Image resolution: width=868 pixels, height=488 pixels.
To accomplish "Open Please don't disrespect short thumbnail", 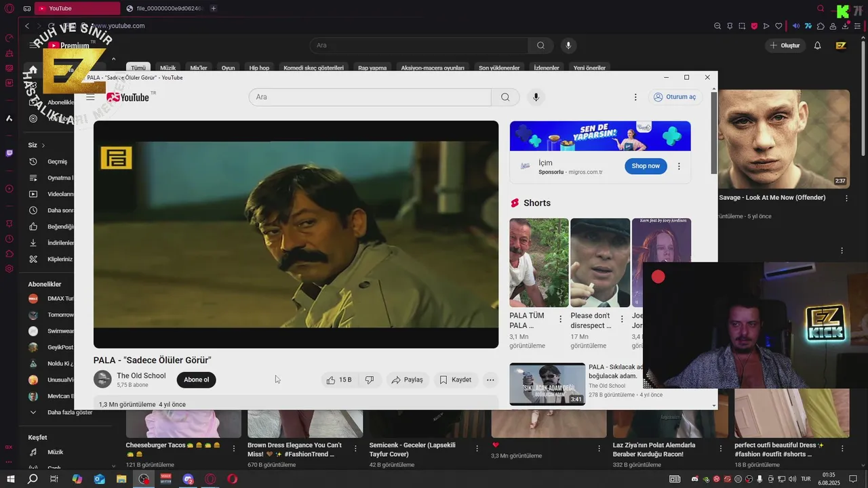I will (x=600, y=262).
